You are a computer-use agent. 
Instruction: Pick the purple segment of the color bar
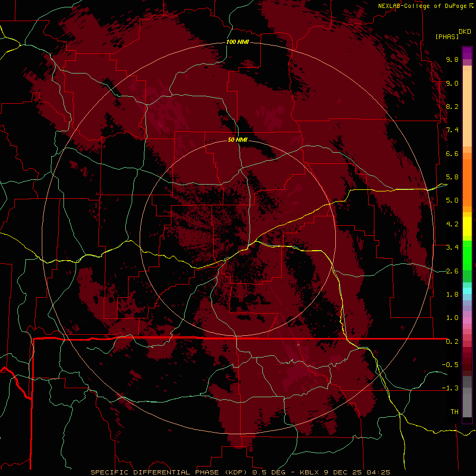467,53
